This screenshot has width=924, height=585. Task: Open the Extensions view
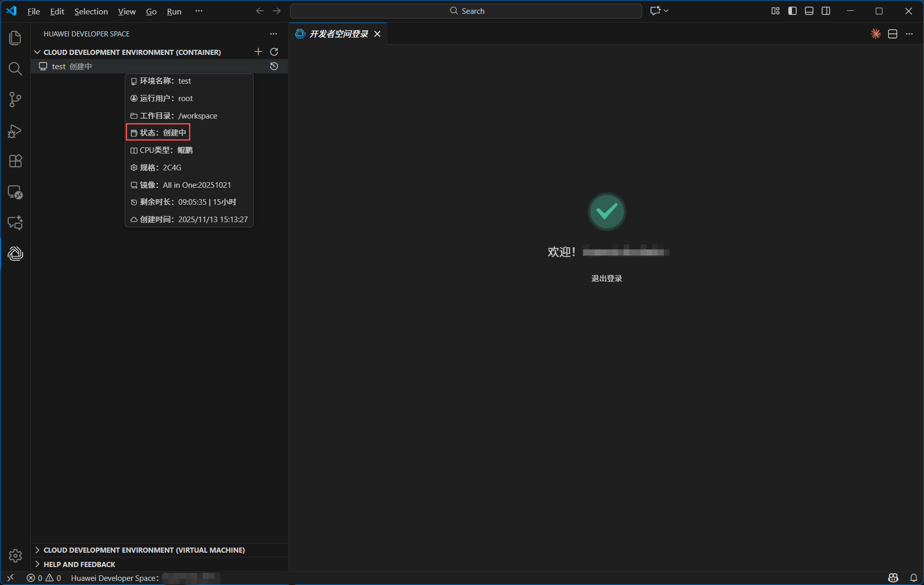[15, 161]
